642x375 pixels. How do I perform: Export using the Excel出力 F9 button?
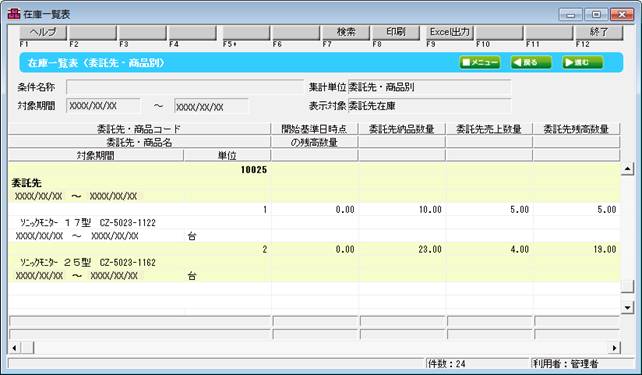(x=450, y=32)
